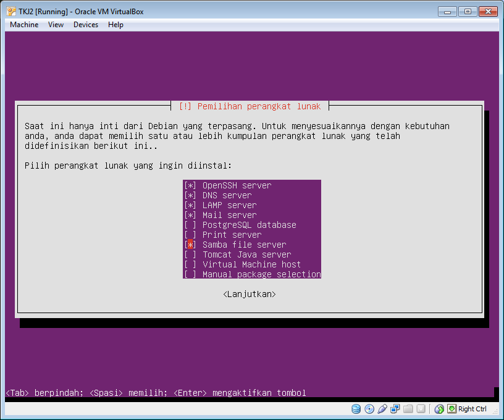The width and height of the screenshot is (504, 420).
Task: Open the Devices menu
Action: [x=85, y=25]
